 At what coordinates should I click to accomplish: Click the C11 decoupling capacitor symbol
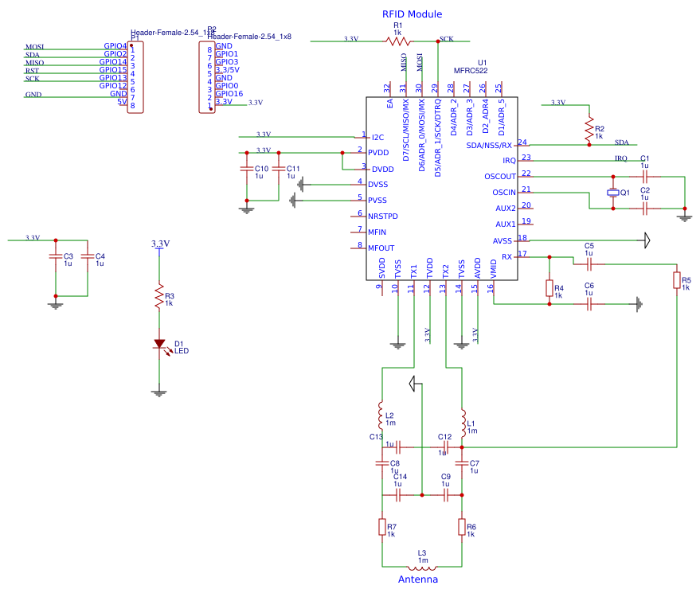[279, 169]
